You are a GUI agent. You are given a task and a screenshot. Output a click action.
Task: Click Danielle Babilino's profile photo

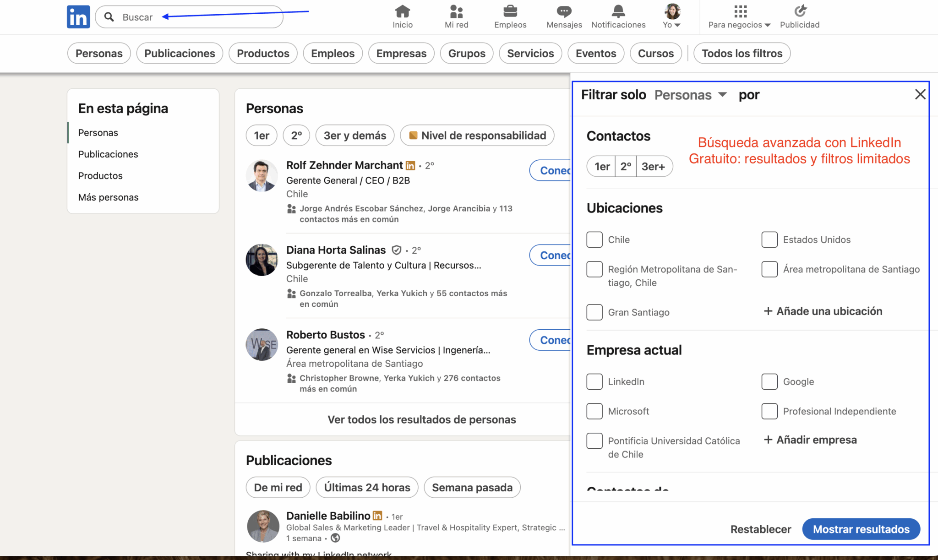pos(263,526)
